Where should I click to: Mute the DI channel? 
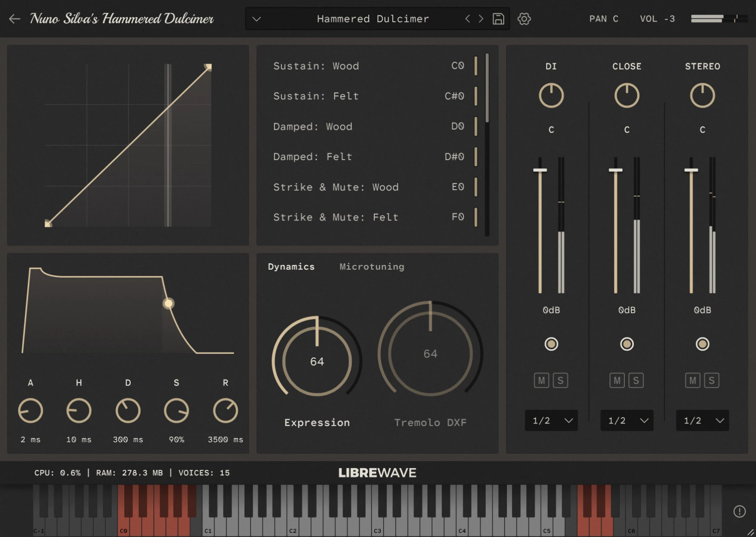tap(541, 381)
